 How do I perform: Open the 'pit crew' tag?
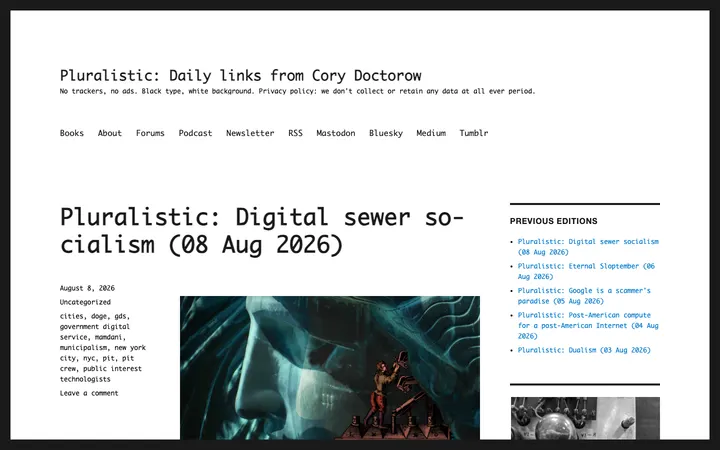[97, 364]
